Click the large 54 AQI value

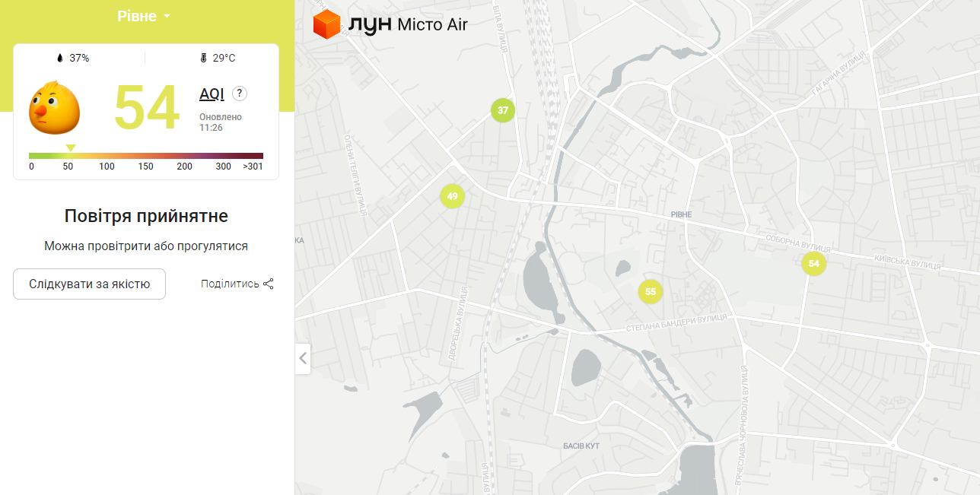(x=147, y=108)
